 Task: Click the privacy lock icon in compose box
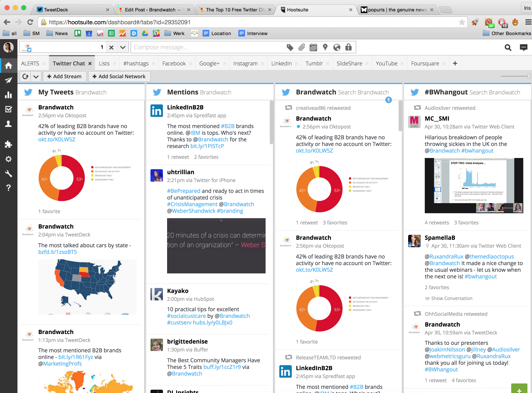348,47
